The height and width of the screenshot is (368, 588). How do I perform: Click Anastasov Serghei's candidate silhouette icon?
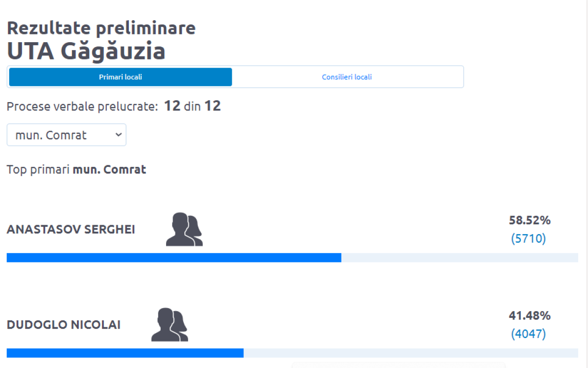coord(184,229)
